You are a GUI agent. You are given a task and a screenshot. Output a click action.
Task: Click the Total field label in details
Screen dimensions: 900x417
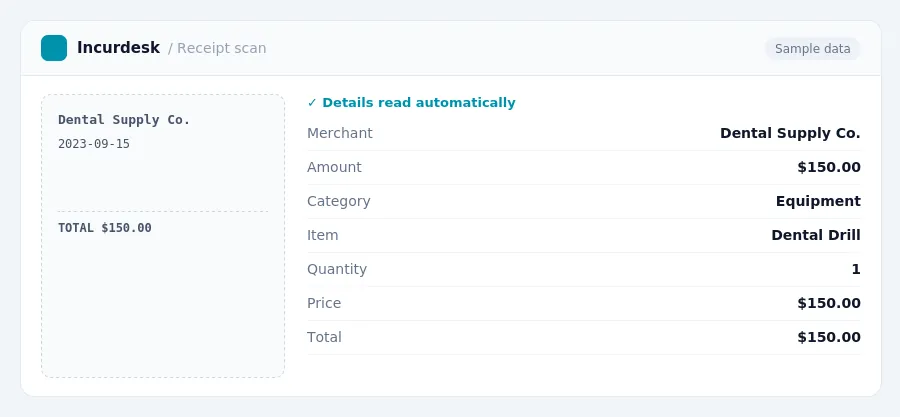(324, 337)
